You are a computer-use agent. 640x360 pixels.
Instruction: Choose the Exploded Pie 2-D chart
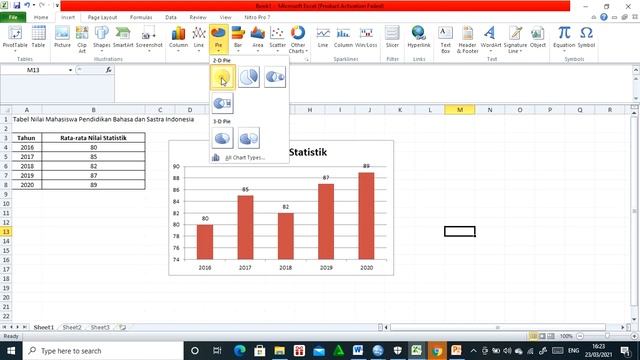tap(249, 77)
